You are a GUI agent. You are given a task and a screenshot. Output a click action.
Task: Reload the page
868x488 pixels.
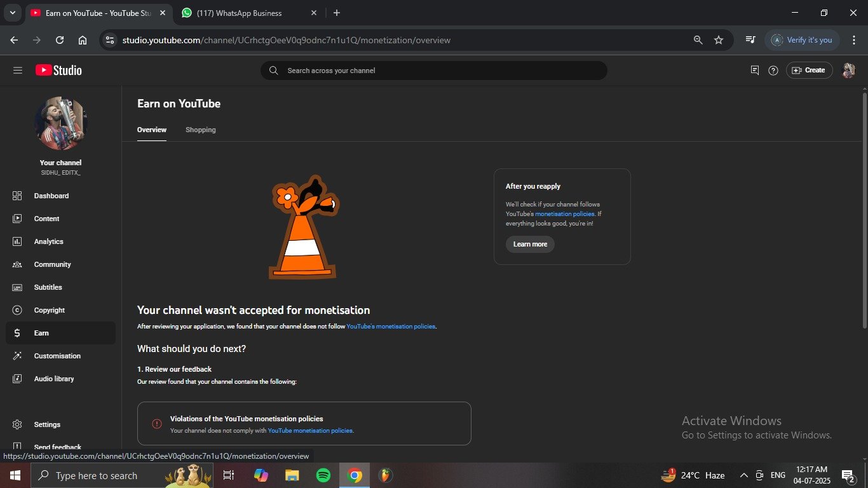point(60,40)
